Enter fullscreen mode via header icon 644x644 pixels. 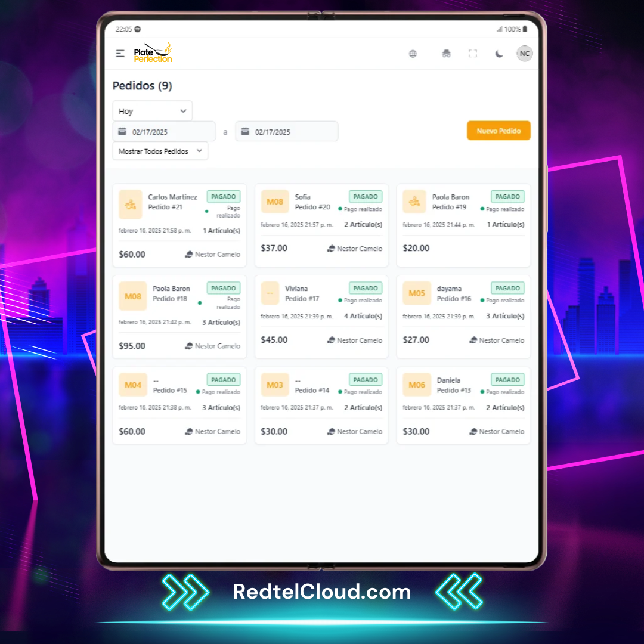473,54
